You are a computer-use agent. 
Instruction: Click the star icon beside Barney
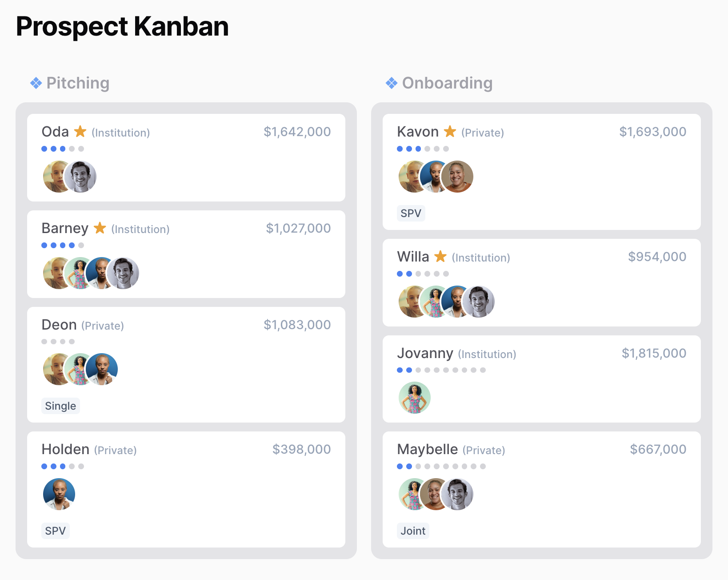click(x=100, y=228)
